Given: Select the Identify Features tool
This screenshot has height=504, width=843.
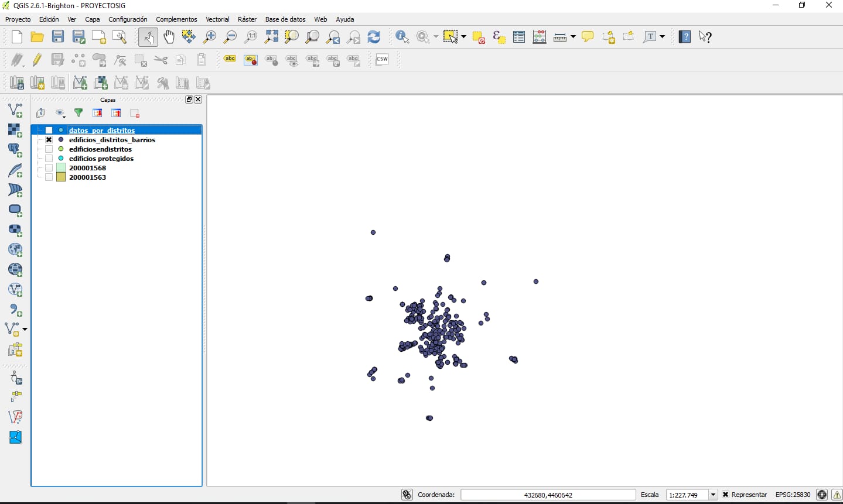Looking at the screenshot, I should pos(402,37).
